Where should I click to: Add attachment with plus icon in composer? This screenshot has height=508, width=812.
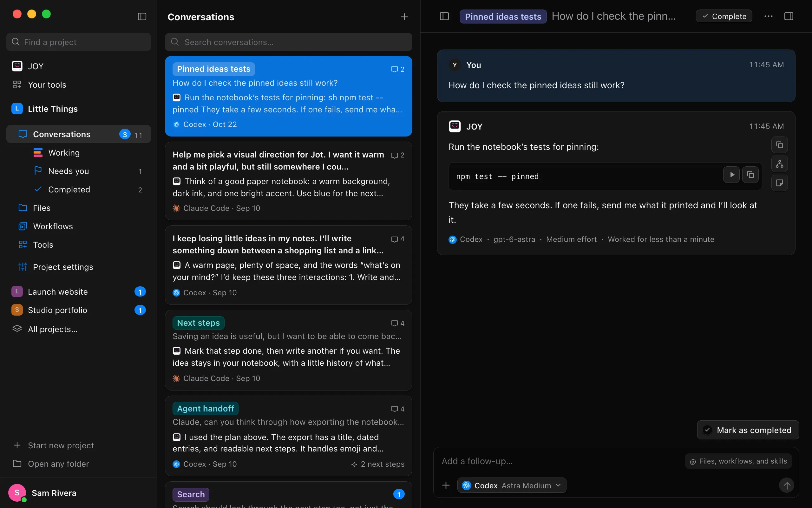[446, 485]
